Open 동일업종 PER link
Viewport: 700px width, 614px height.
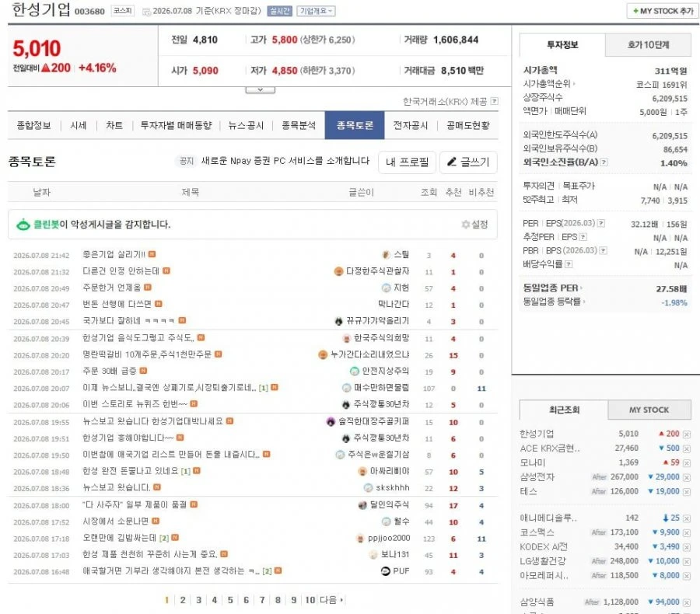[552, 288]
